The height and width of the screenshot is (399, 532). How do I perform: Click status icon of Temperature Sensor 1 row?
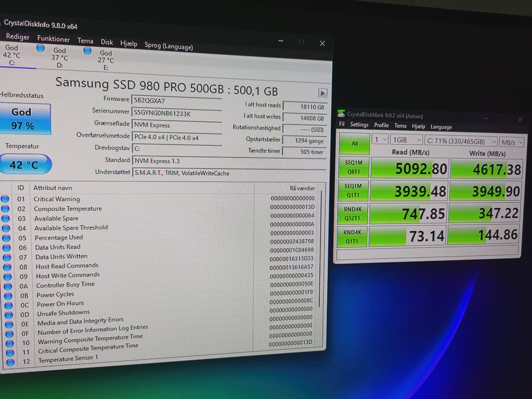[x=11, y=362]
